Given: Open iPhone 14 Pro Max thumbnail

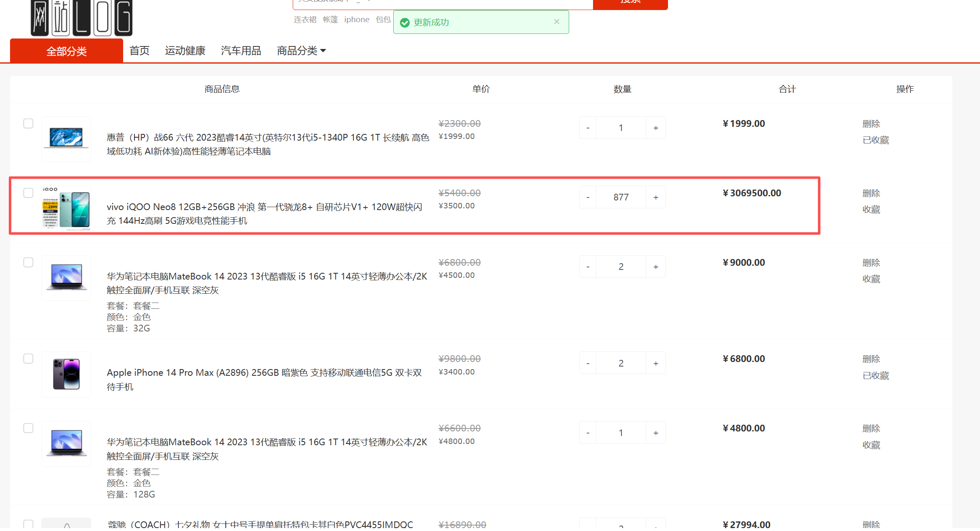Looking at the screenshot, I should tap(66, 374).
